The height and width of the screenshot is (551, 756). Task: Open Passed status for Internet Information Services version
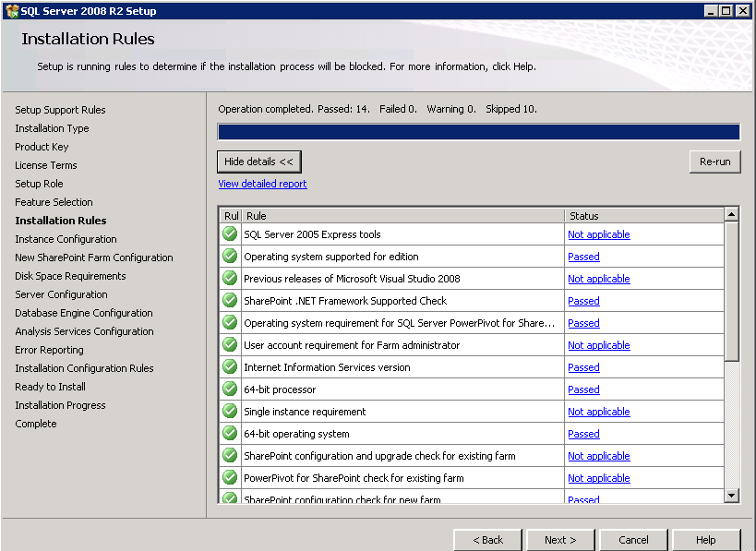tap(583, 367)
